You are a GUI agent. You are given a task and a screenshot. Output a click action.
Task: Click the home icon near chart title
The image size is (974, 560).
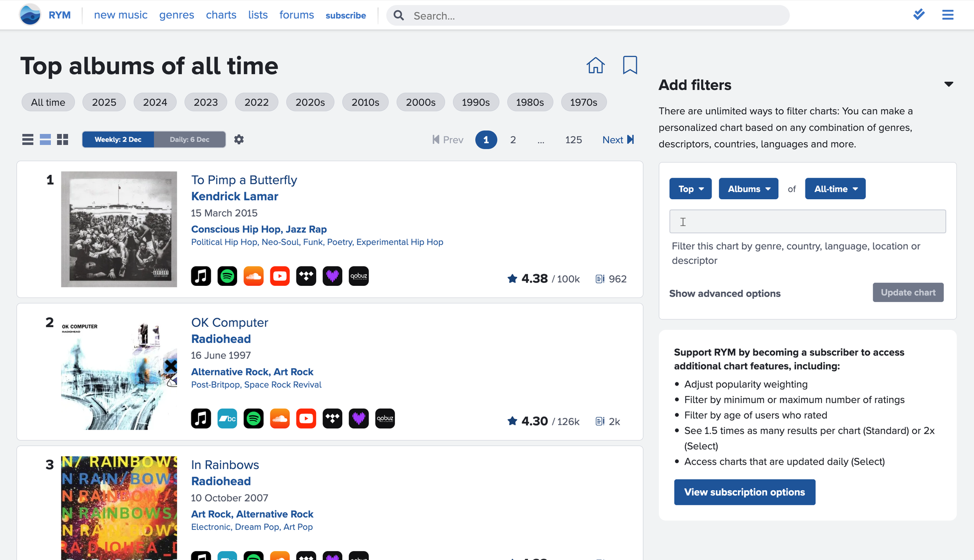[x=595, y=65]
